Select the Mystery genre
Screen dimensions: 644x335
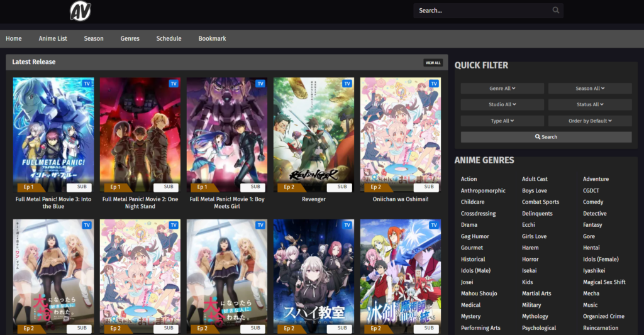(470, 317)
